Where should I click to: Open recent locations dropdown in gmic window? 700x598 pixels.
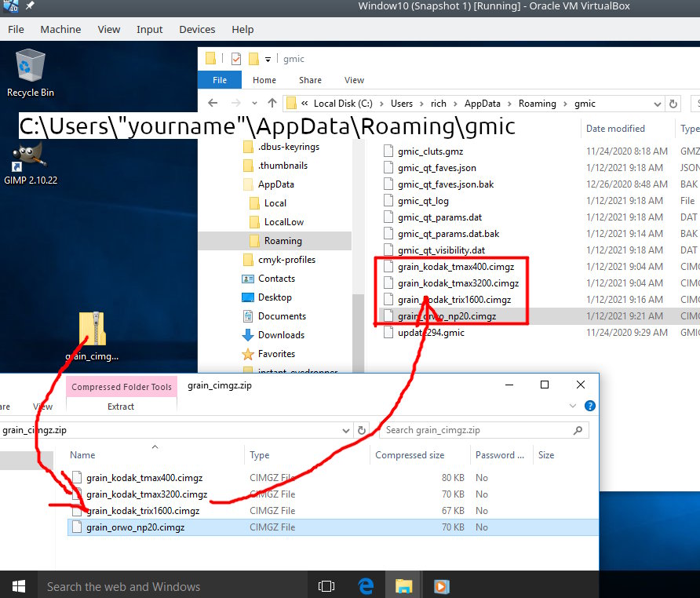(x=254, y=103)
